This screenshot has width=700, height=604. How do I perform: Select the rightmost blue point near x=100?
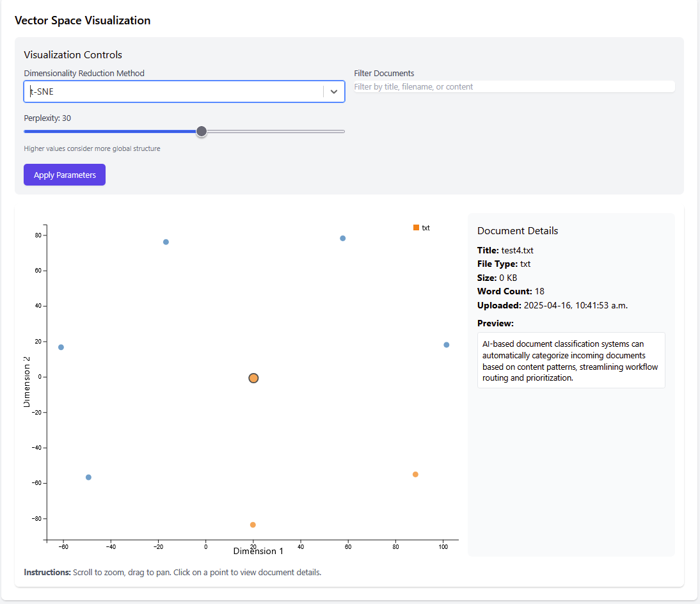[447, 345]
